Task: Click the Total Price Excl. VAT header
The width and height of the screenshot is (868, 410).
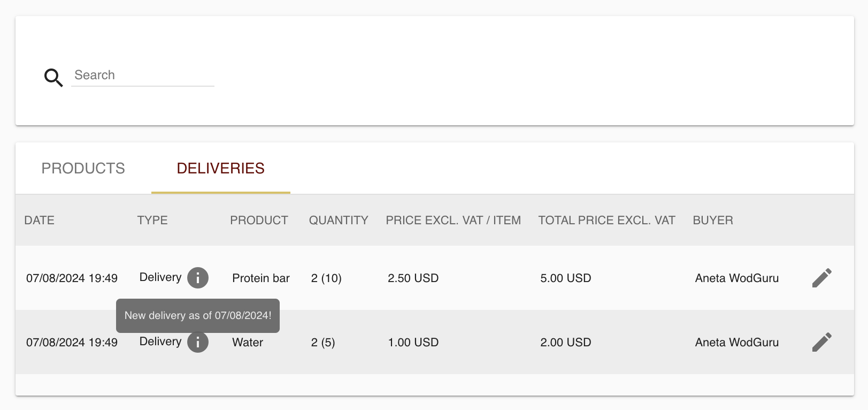Action: [x=607, y=221]
